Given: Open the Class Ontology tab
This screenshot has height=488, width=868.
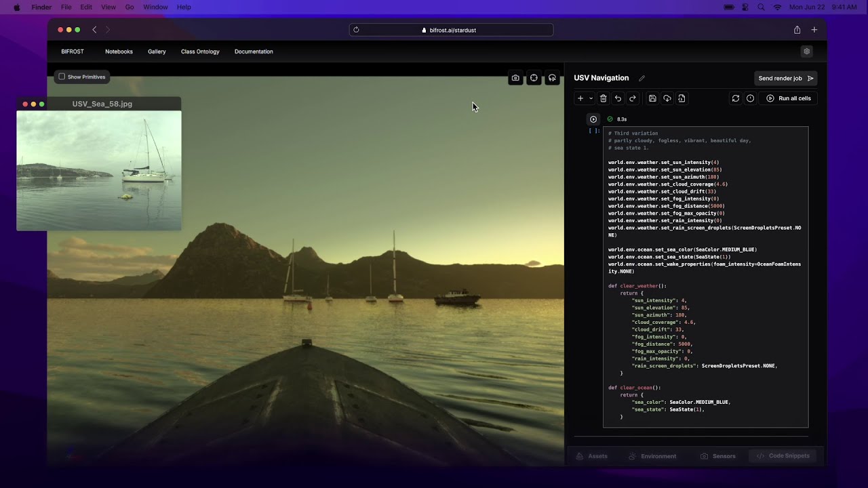Looking at the screenshot, I should point(200,52).
